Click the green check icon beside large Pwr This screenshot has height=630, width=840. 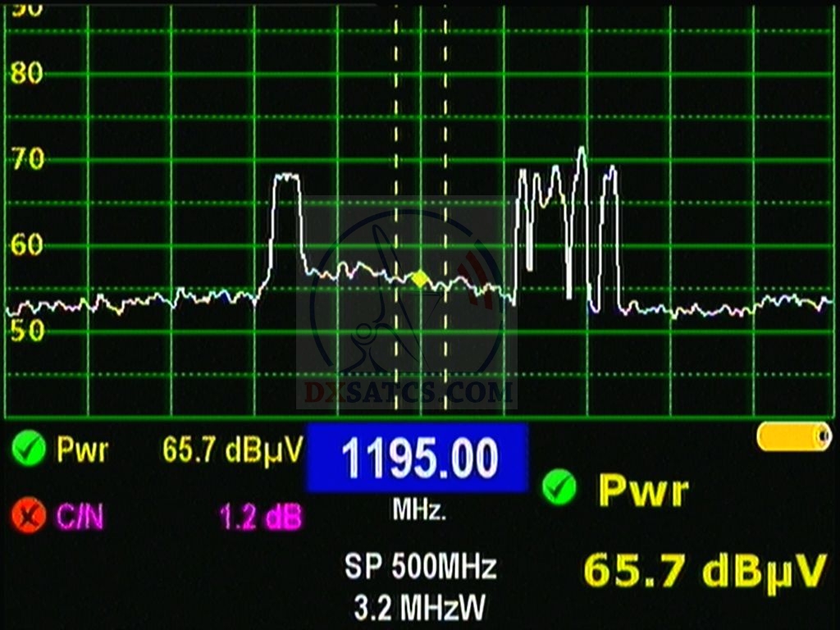[560, 488]
